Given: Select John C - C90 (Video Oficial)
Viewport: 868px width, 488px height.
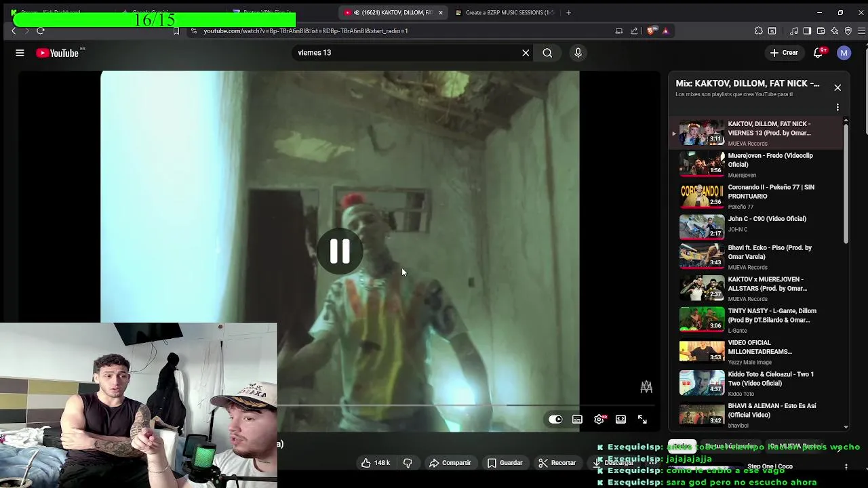Looking at the screenshot, I should point(756,227).
